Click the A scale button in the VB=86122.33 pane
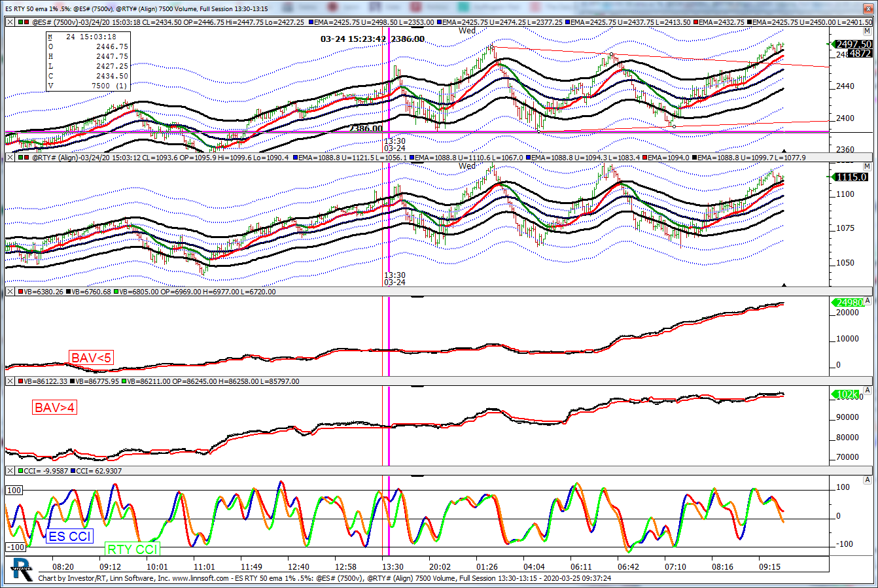Viewport: 878px width, 588px height. pyautogui.click(x=868, y=390)
